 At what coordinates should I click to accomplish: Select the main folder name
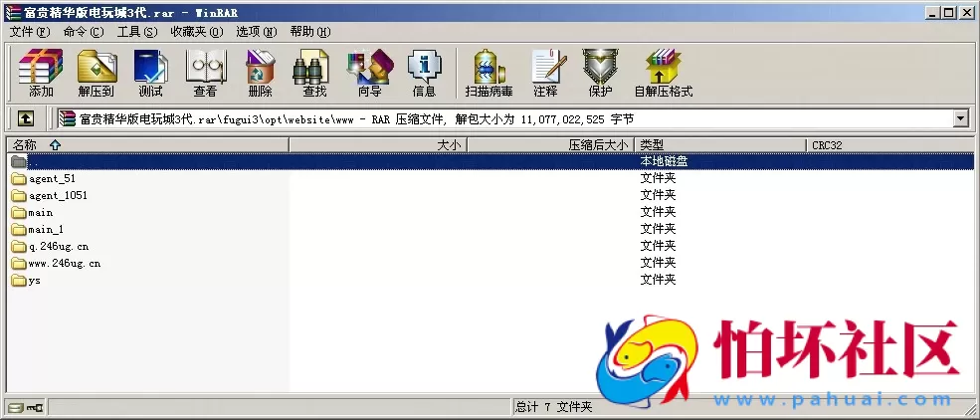point(41,213)
